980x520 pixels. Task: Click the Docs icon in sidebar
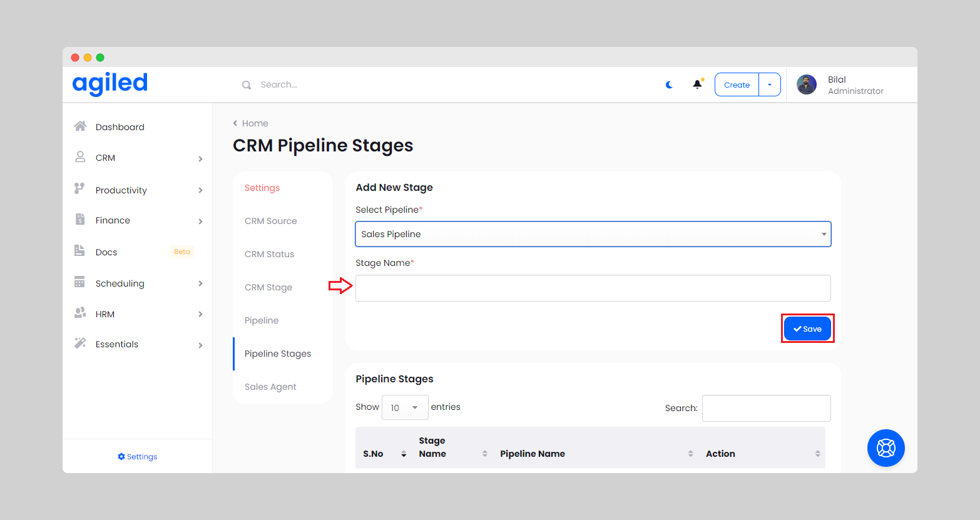79,251
